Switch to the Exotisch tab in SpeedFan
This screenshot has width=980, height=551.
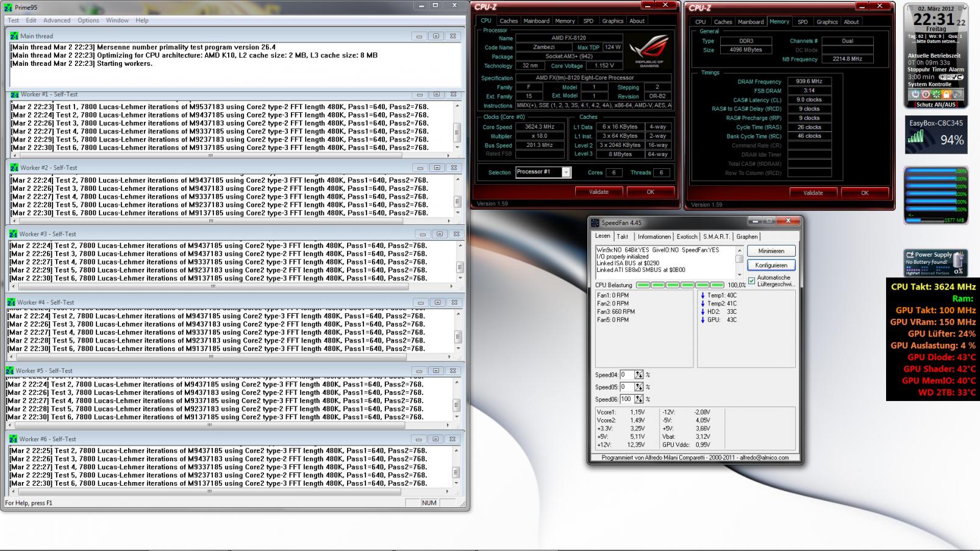[687, 236]
